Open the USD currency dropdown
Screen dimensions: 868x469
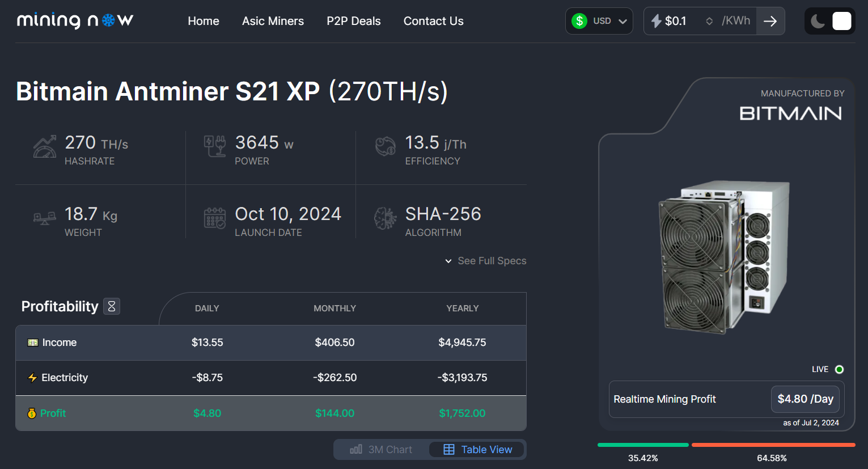599,21
